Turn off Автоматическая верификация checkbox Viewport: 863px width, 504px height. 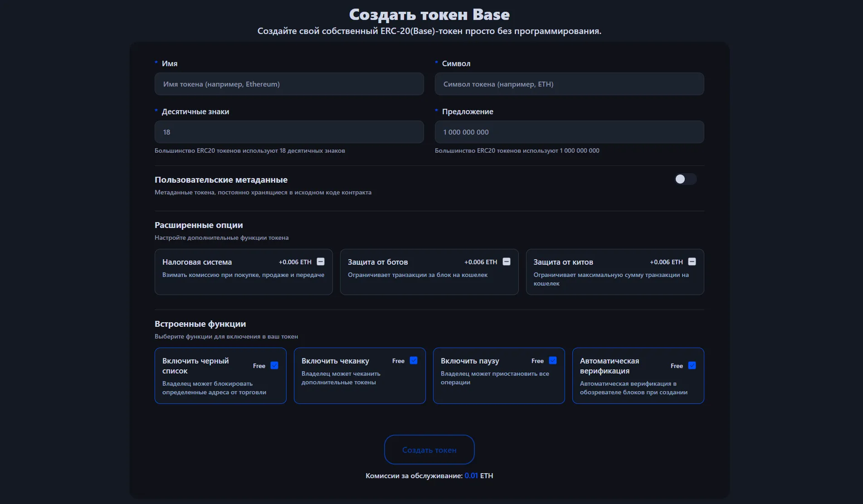(692, 365)
